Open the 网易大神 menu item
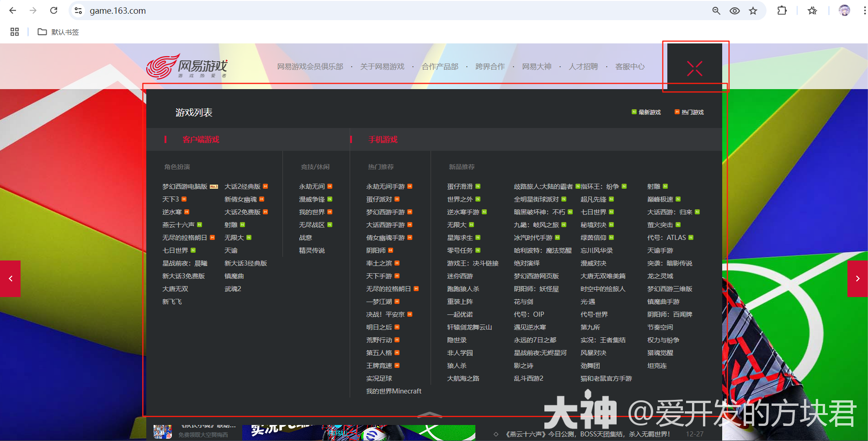This screenshot has height=441, width=868. (537, 66)
